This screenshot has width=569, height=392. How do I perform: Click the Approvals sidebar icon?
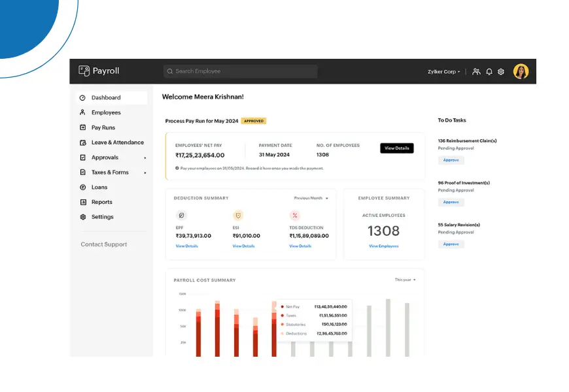pos(83,157)
